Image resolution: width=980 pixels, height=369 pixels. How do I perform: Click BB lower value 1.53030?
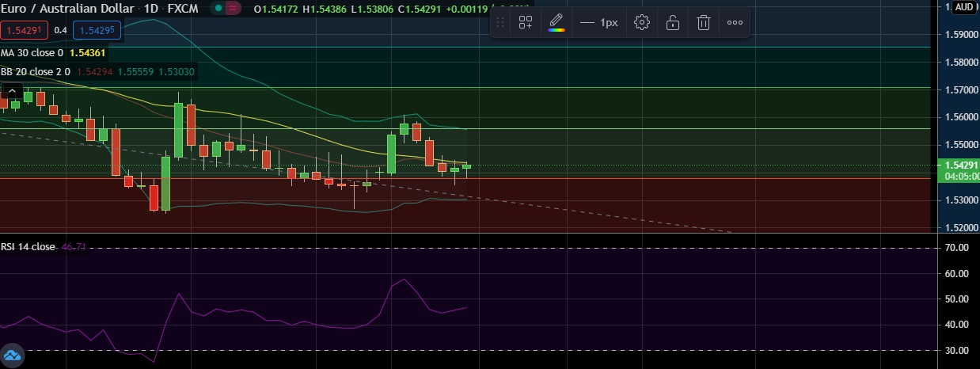pos(177,71)
